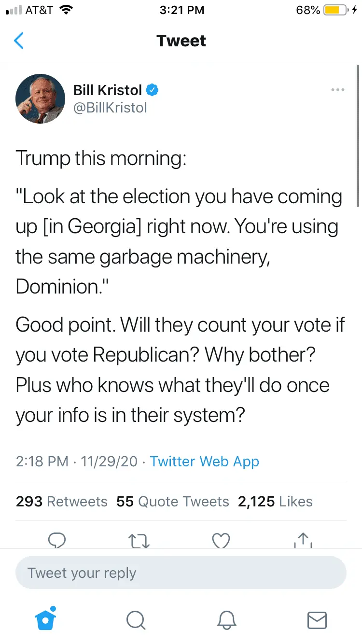Open the Search tab magnifier
The width and height of the screenshot is (362, 644).
coord(136,620)
